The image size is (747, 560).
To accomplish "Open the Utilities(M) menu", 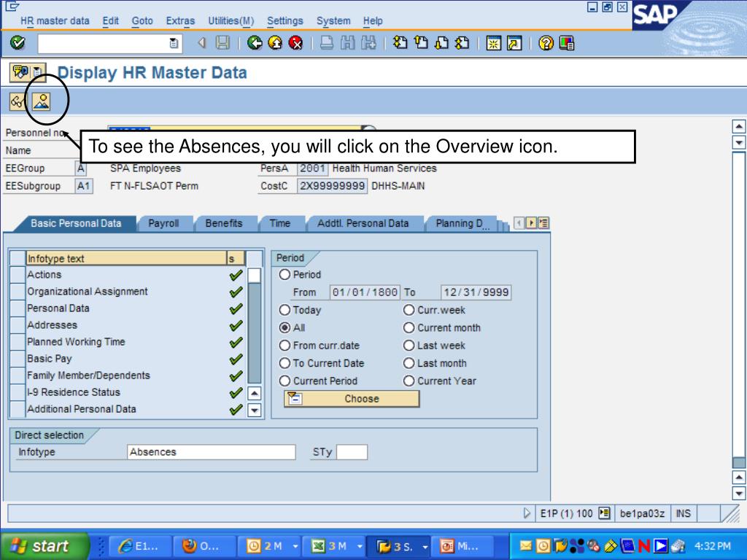I will [x=231, y=21].
